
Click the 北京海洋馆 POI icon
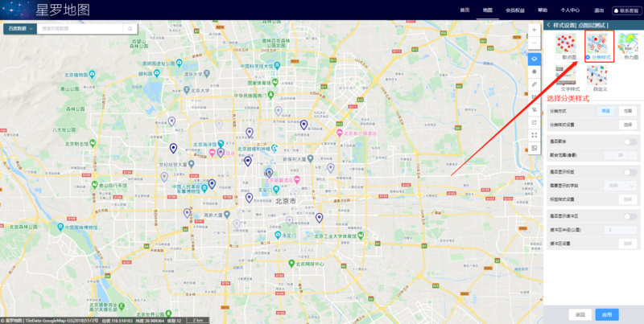point(221,144)
